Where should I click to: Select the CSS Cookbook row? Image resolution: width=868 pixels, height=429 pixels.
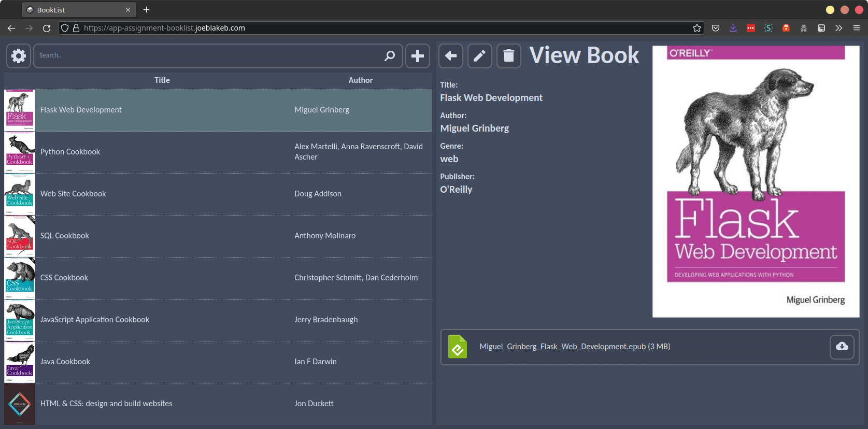coord(218,278)
